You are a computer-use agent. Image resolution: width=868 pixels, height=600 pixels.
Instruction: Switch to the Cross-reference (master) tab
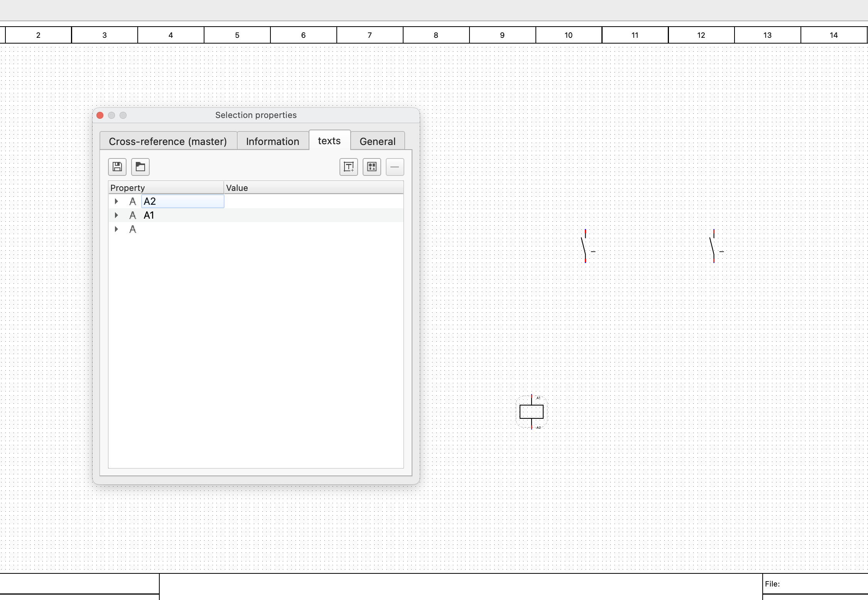tap(168, 141)
